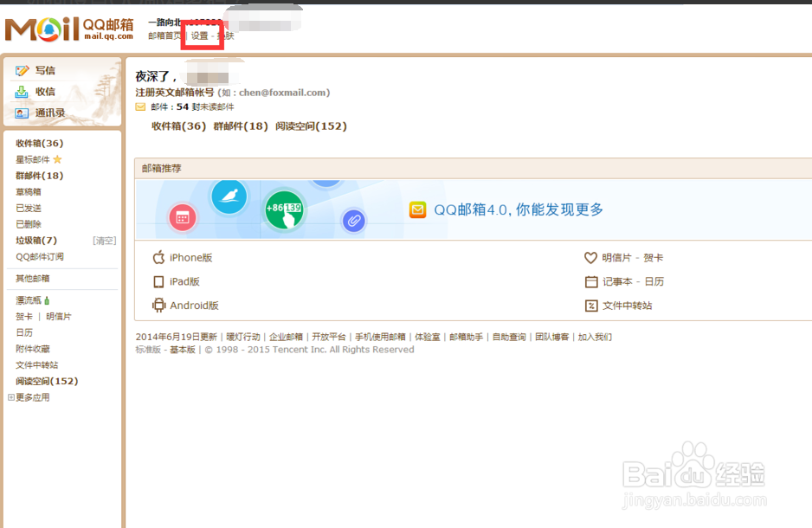The width and height of the screenshot is (812, 528).
Task: Open 暖灯行动 footer link
Action: pyautogui.click(x=243, y=337)
